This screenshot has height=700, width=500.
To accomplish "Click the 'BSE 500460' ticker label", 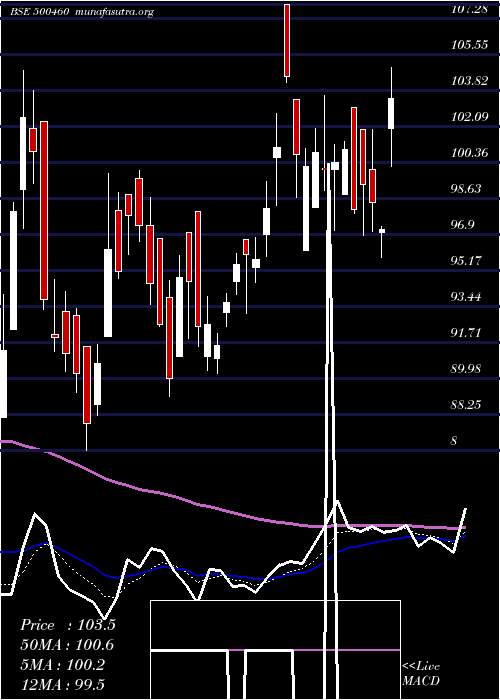I will (x=40, y=12).
